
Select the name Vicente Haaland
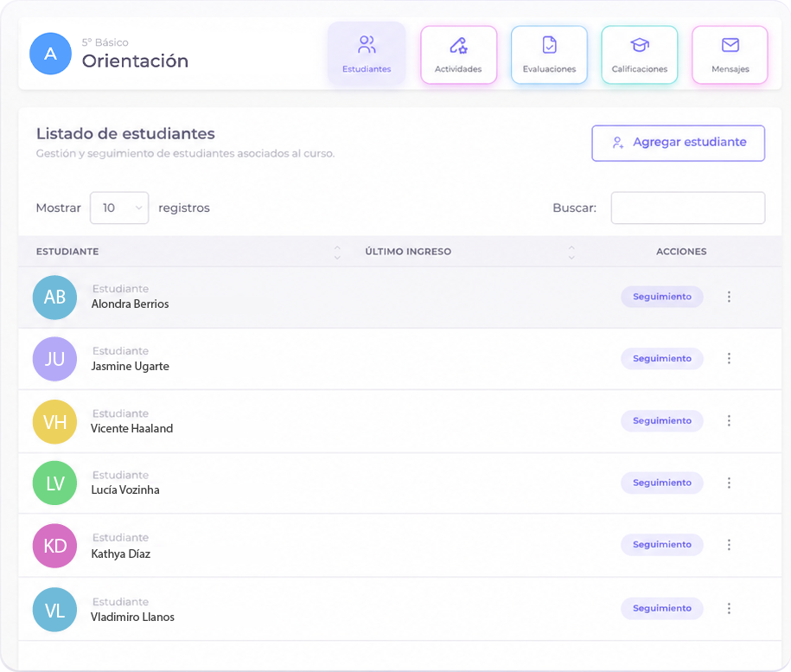[x=131, y=428]
